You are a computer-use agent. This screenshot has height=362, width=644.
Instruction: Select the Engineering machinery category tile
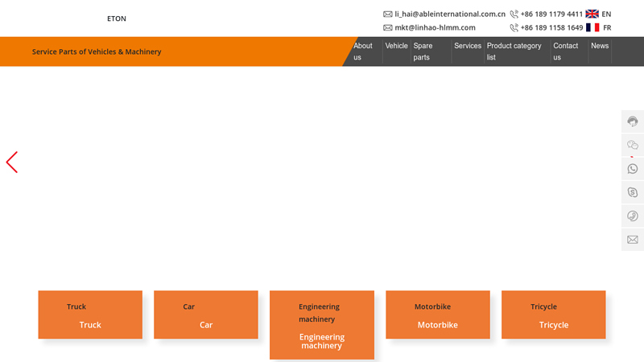coord(322,324)
